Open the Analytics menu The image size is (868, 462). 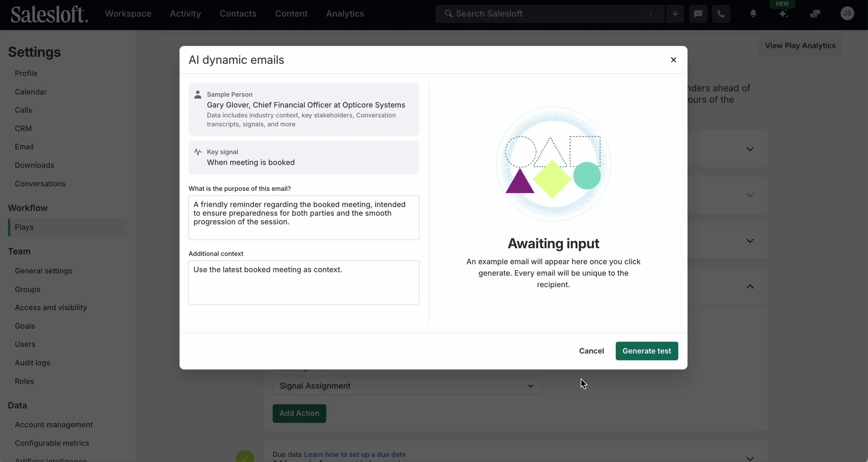point(345,13)
